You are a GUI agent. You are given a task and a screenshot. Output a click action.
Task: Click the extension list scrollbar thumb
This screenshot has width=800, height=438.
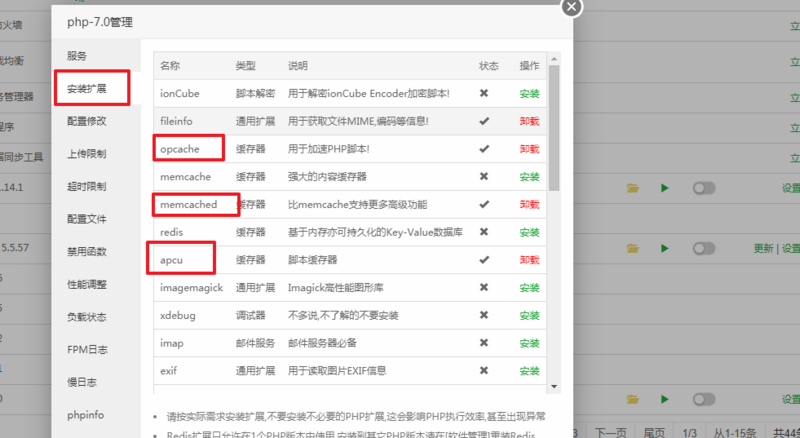554,128
